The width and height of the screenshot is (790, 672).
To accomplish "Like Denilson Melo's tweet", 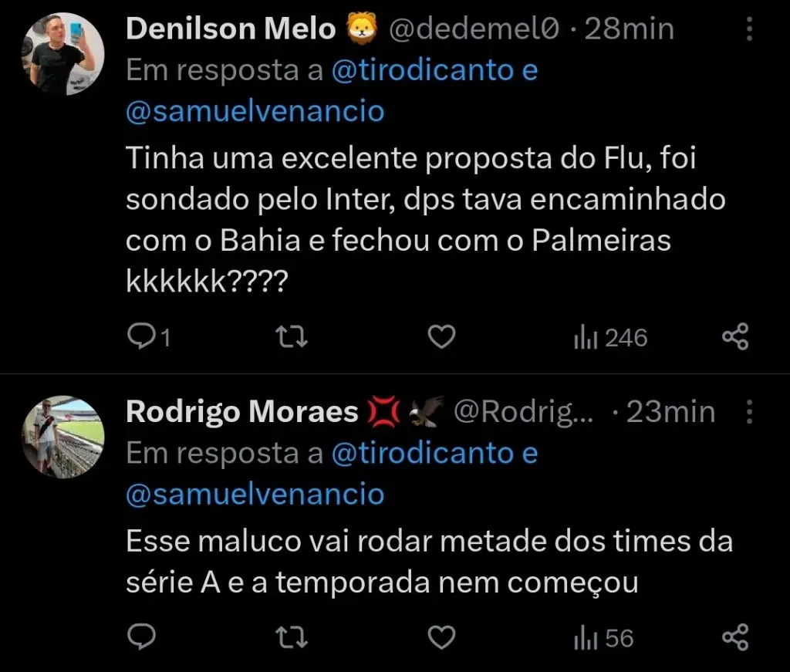I will (x=441, y=337).
